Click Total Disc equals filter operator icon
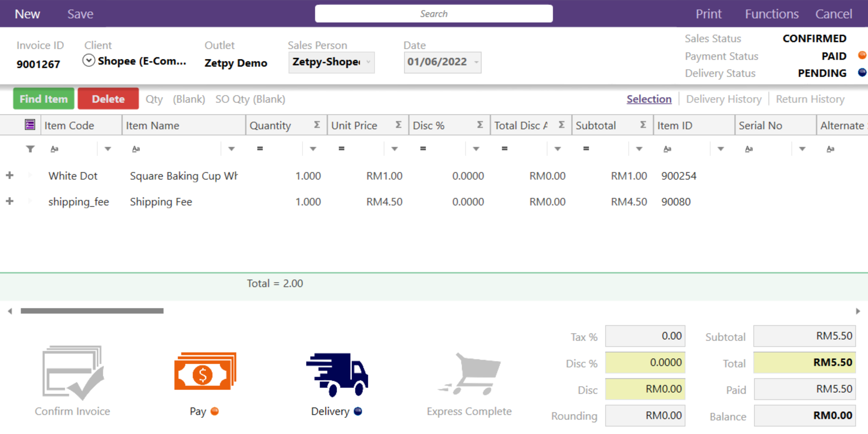This screenshot has height=434, width=868. point(505,148)
